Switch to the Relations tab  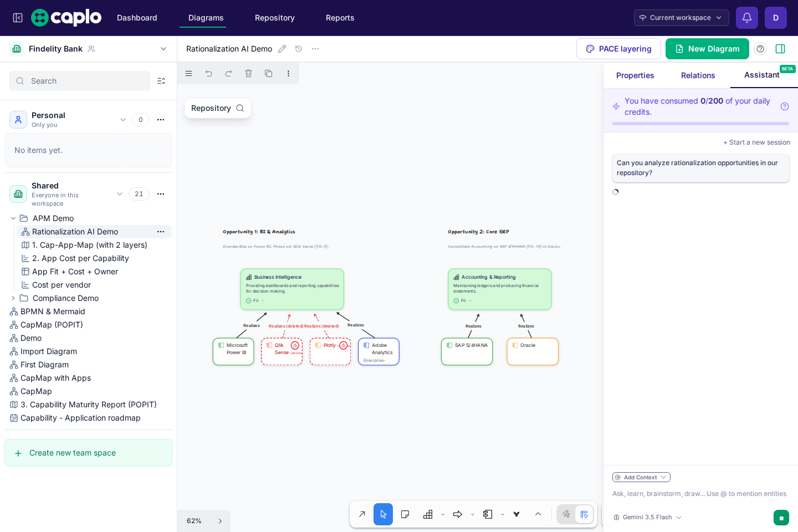(x=698, y=75)
